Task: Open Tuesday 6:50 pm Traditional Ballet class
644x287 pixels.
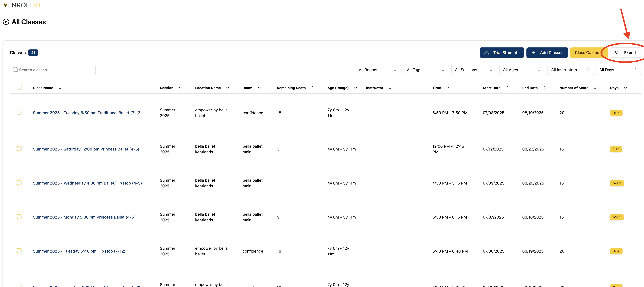Action: (87, 113)
